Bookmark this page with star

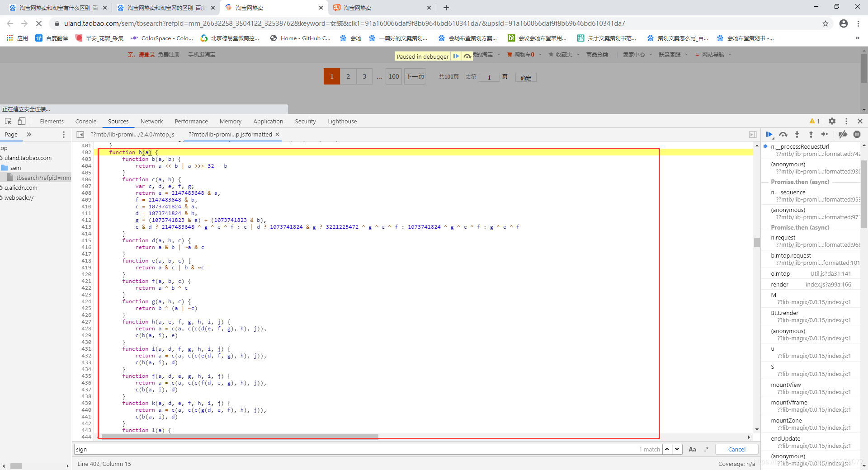[x=826, y=23]
